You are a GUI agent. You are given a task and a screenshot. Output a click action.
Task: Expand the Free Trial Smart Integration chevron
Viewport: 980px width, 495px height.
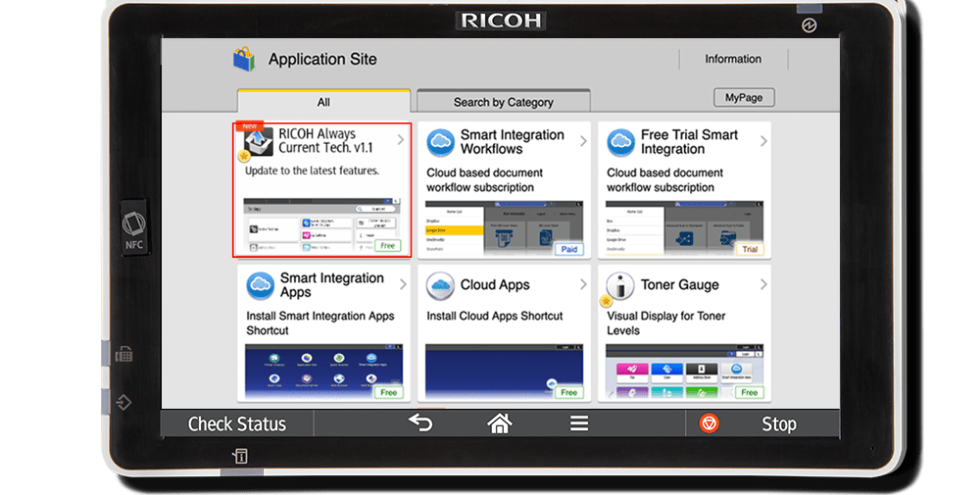pyautogui.click(x=763, y=141)
